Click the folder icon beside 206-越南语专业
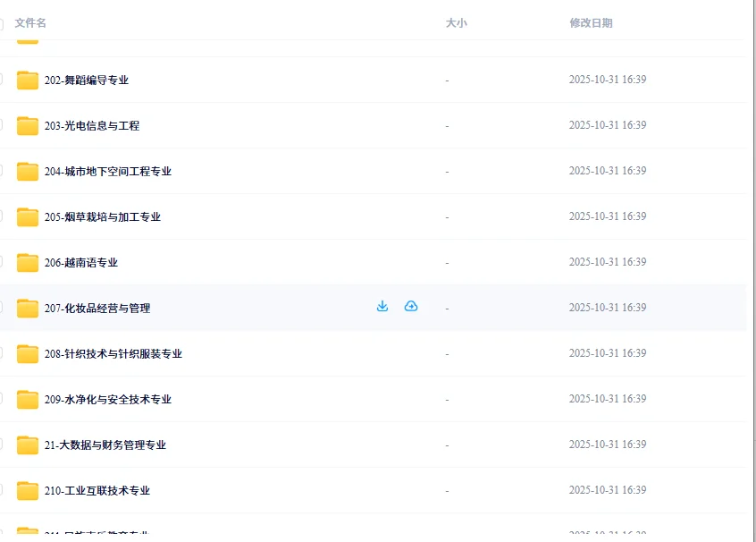756x542 pixels. pyautogui.click(x=28, y=263)
